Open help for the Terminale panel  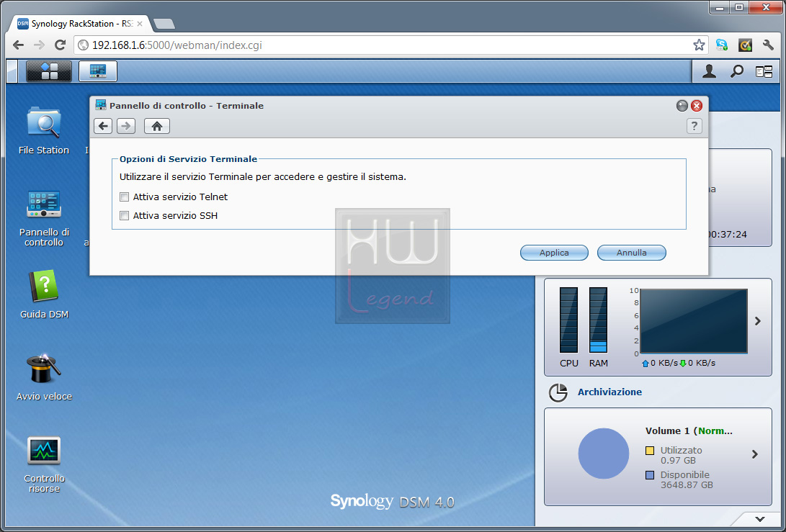click(x=695, y=126)
